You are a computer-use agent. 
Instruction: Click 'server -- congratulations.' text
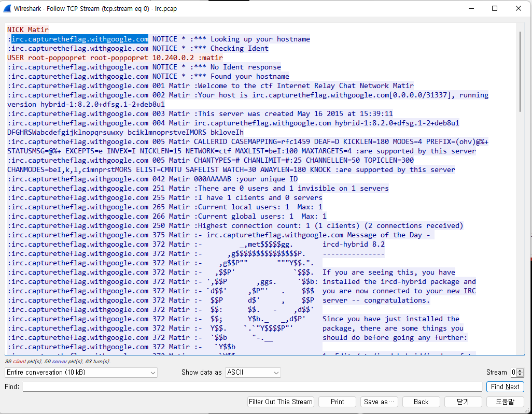(376, 300)
